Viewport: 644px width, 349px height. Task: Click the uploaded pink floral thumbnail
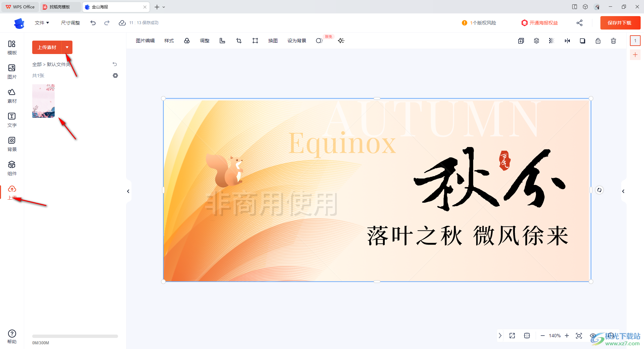pyautogui.click(x=43, y=101)
